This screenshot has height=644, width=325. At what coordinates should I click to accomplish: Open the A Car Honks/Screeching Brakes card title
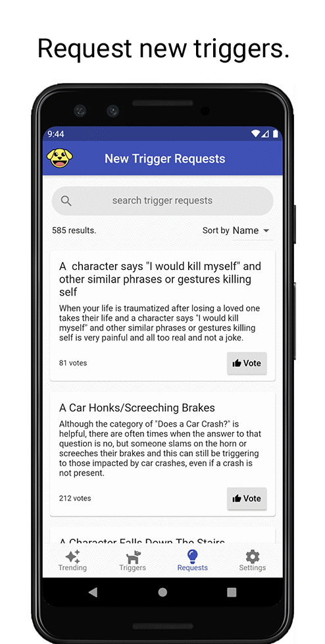[x=137, y=408]
